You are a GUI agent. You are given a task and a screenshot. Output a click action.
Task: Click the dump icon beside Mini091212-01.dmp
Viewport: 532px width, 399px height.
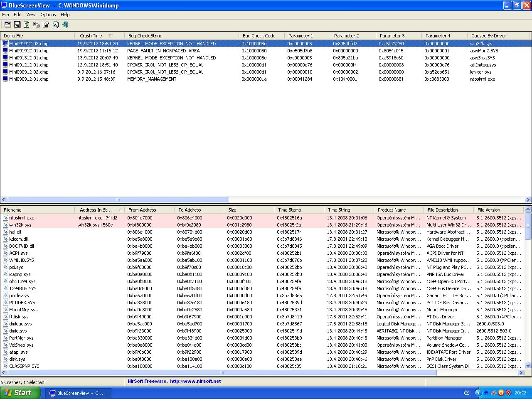(x=5, y=65)
